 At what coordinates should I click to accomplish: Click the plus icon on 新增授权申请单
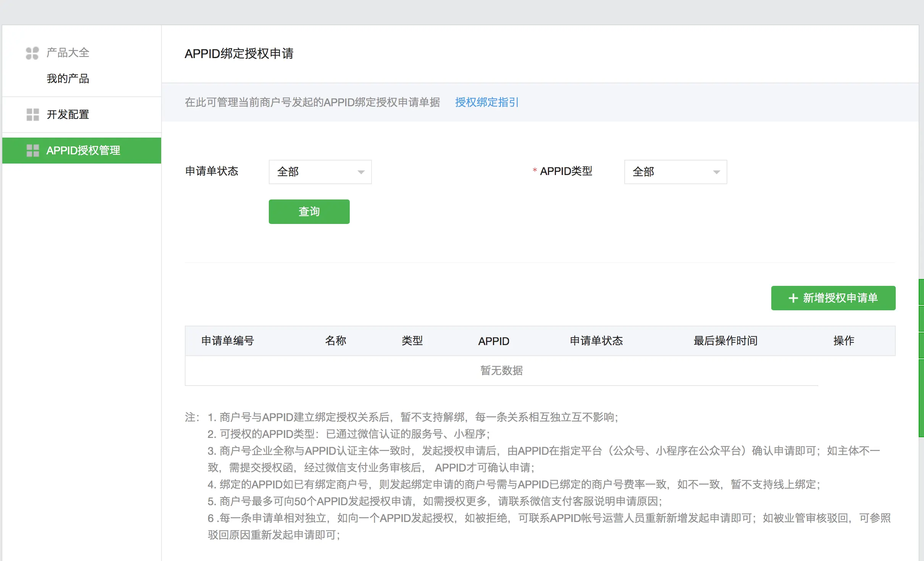tap(793, 298)
